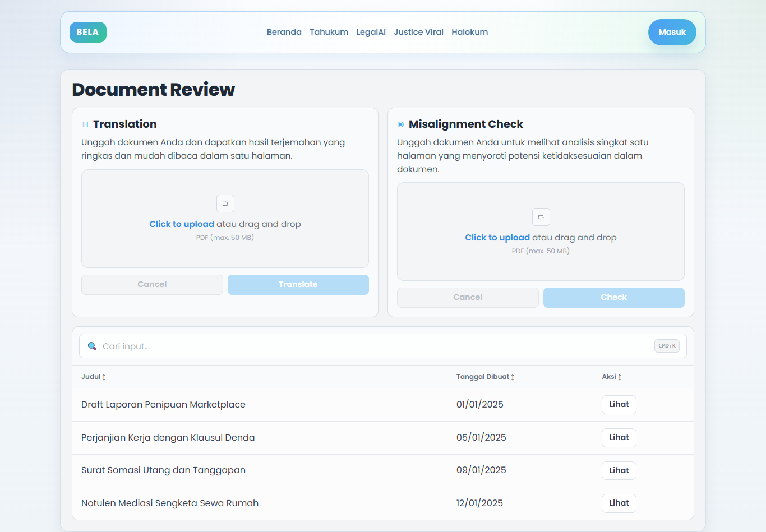Open the Halokum nav link
Image resolution: width=766 pixels, height=532 pixels.
[469, 32]
